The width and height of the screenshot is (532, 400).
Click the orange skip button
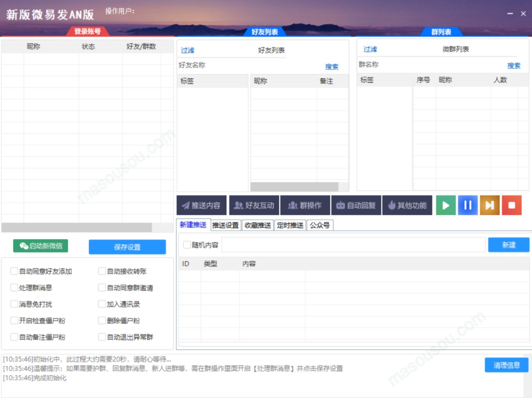coord(489,205)
